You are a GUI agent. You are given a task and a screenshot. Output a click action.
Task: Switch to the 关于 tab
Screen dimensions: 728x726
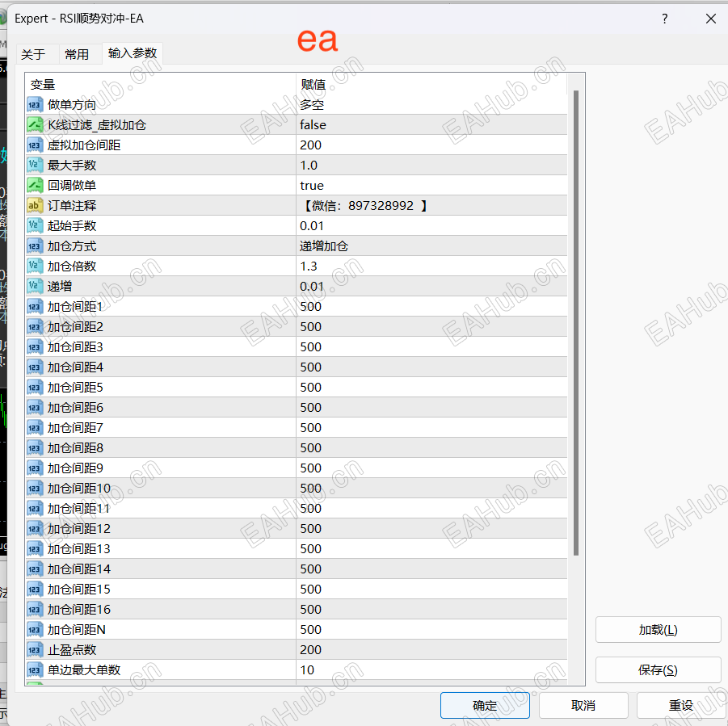click(33, 54)
